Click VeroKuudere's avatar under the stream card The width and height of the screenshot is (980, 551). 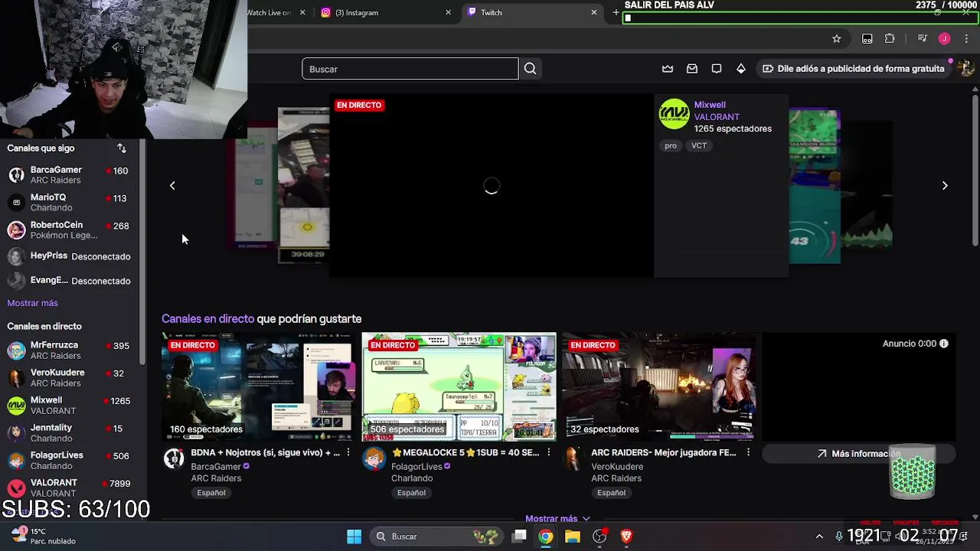[573, 458]
